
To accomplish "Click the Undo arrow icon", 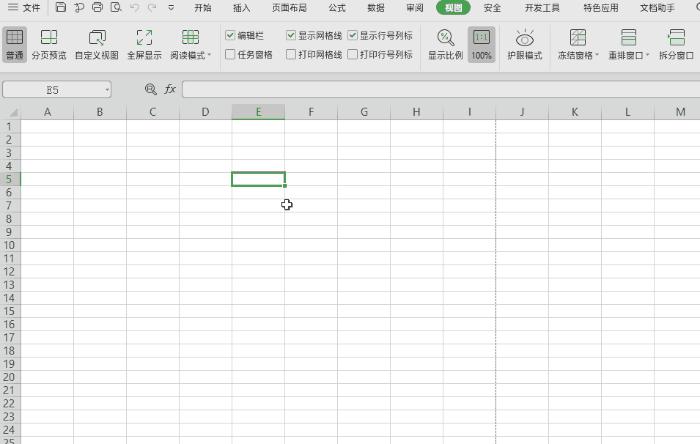I will click(x=135, y=8).
